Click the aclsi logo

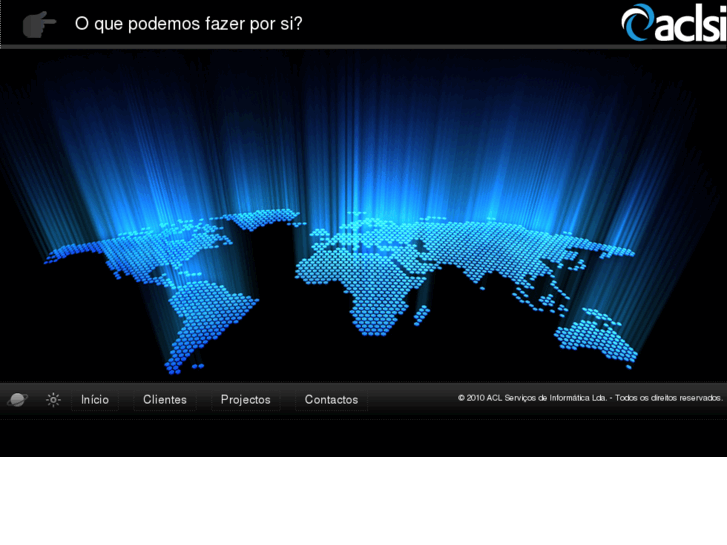tap(674, 23)
